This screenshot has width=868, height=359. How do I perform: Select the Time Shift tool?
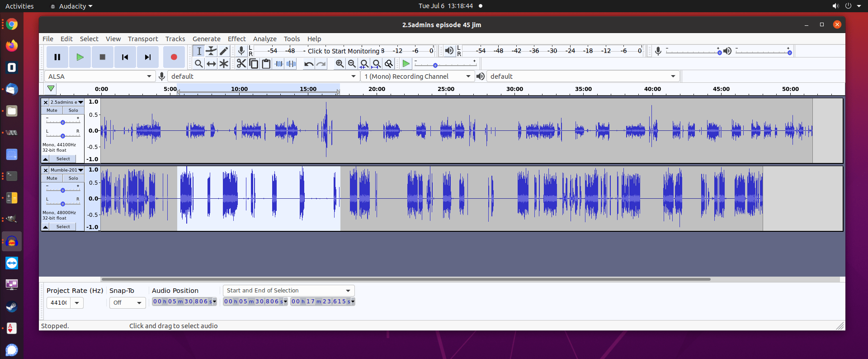pyautogui.click(x=211, y=64)
